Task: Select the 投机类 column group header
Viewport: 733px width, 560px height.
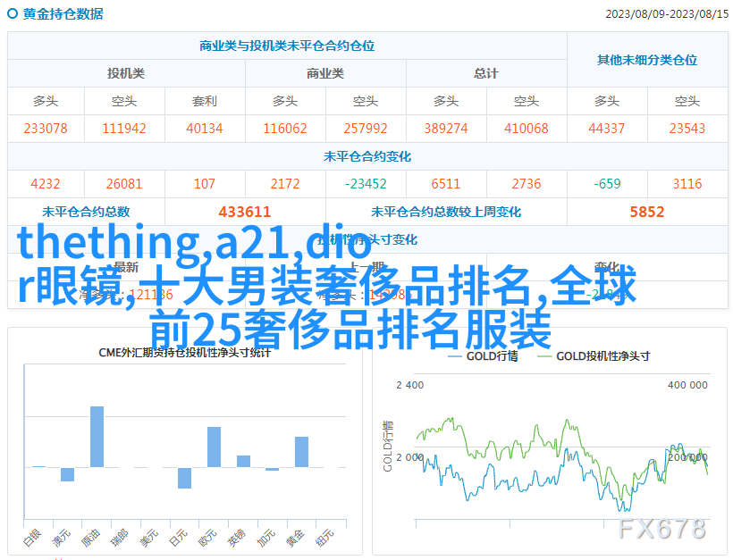Action: pyautogui.click(x=126, y=73)
